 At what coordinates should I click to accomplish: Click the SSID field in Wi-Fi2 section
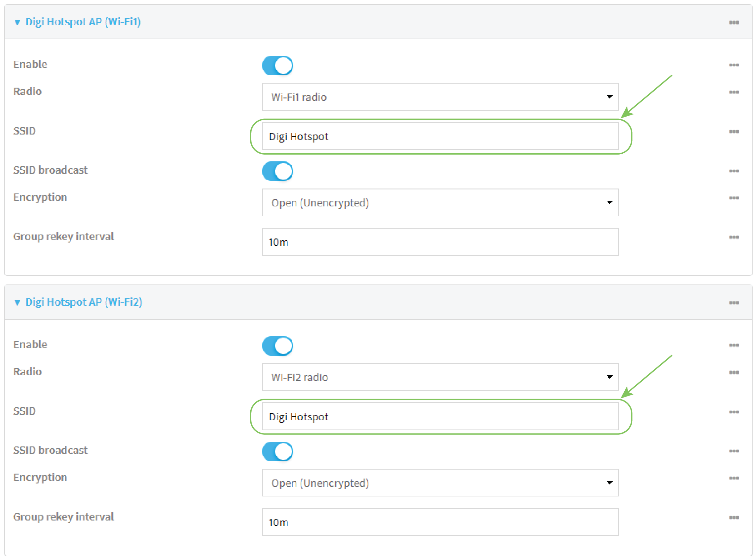pyautogui.click(x=440, y=417)
